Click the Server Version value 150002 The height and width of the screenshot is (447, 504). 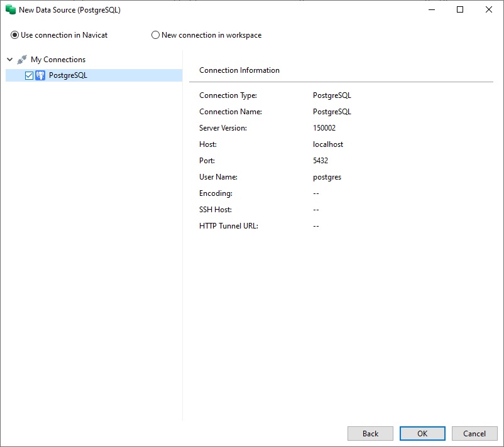click(x=324, y=128)
